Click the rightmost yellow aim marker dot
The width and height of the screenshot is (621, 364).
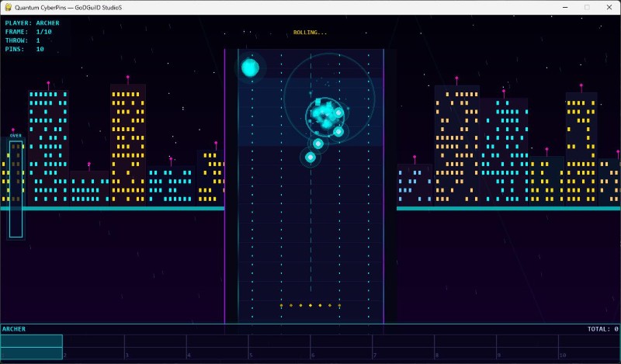pyautogui.click(x=339, y=305)
